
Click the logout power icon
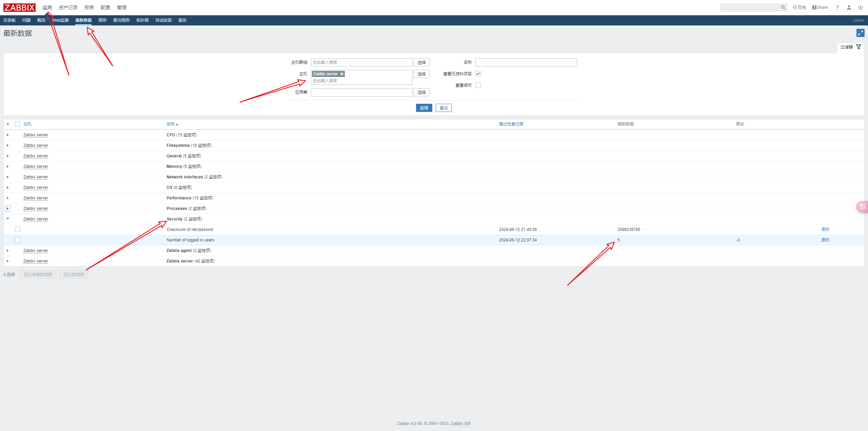[x=861, y=7]
